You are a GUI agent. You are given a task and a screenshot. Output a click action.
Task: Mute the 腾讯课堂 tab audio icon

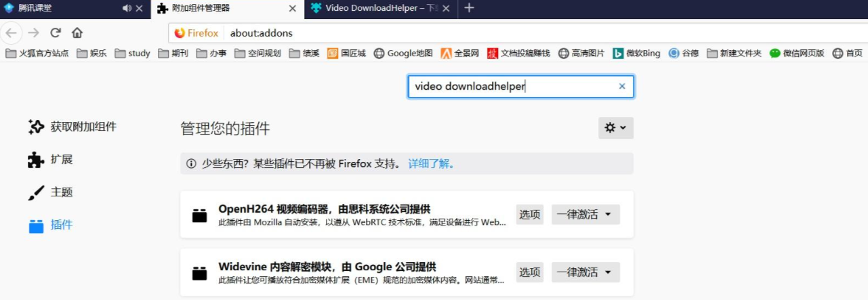[x=127, y=9]
